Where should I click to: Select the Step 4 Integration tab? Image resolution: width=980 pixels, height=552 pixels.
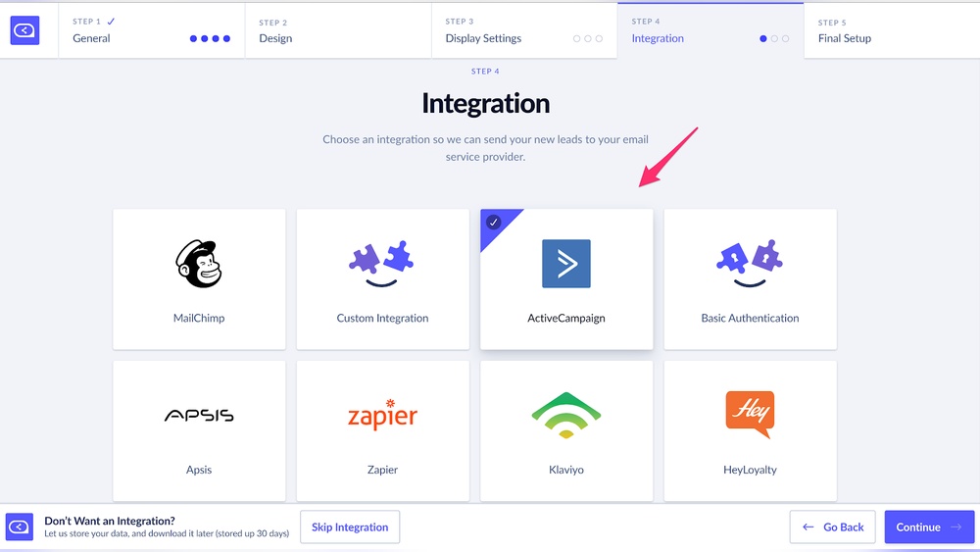coord(710,30)
